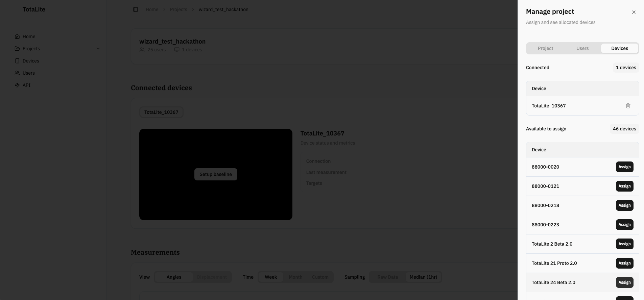644x300 pixels.
Task: Go to Home breadcrumb link
Action: coord(152,9)
